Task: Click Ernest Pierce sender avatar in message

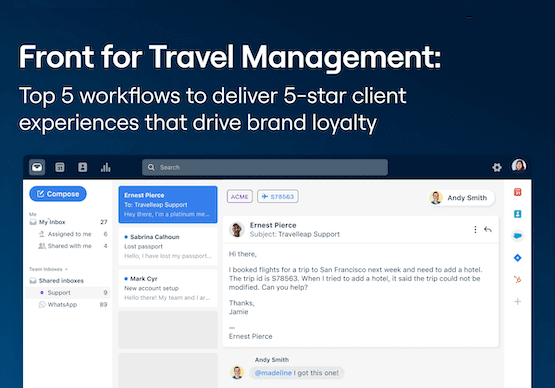Action: pyautogui.click(x=236, y=229)
